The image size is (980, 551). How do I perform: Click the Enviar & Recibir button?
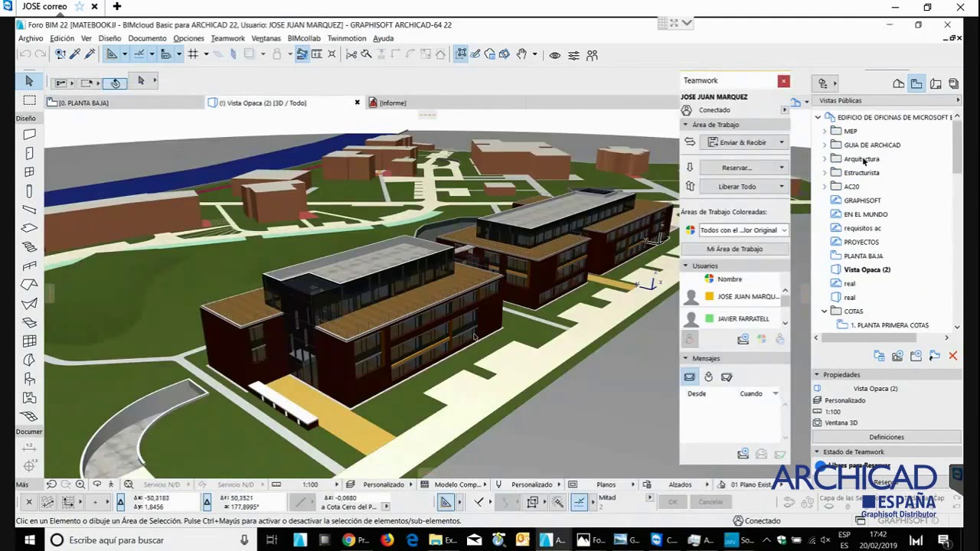point(737,142)
